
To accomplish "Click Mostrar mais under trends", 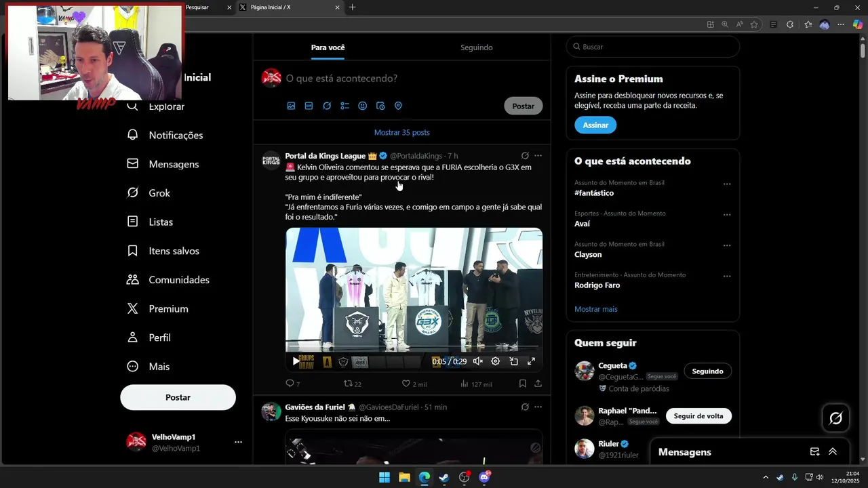I will click(x=596, y=309).
